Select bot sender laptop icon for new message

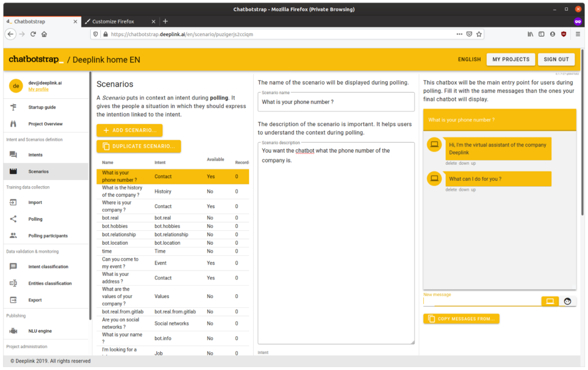550,301
